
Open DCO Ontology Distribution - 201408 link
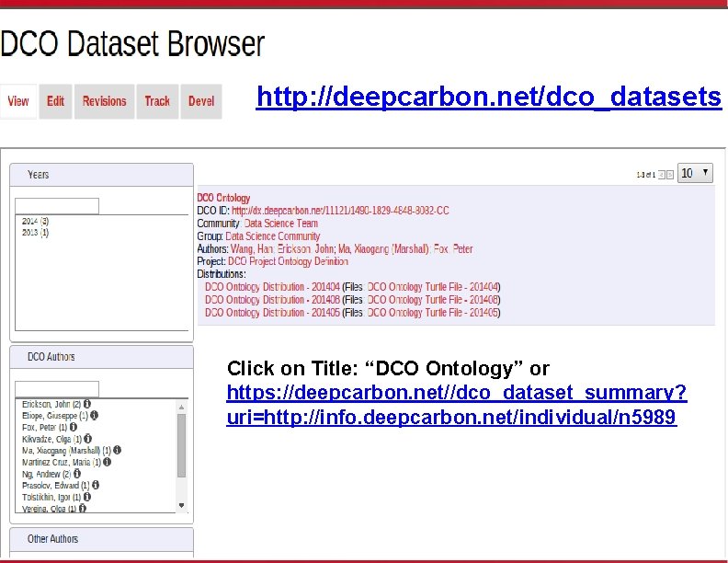272,300
